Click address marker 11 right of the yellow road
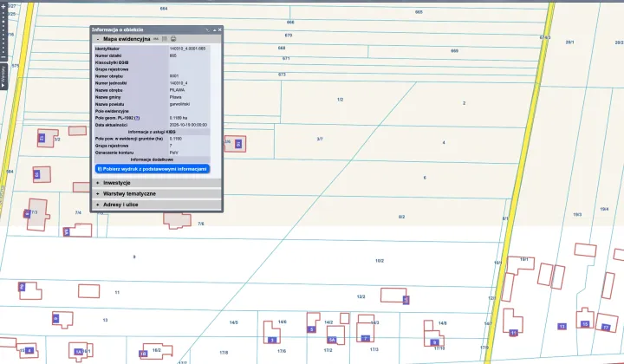Viewport: 624px width, 364px height. tap(513, 333)
